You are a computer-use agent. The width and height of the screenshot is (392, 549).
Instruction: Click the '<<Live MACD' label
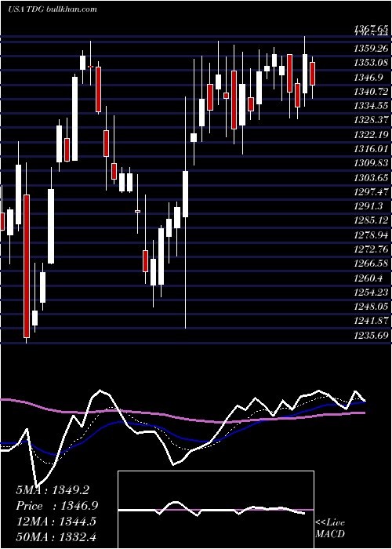point(330,528)
